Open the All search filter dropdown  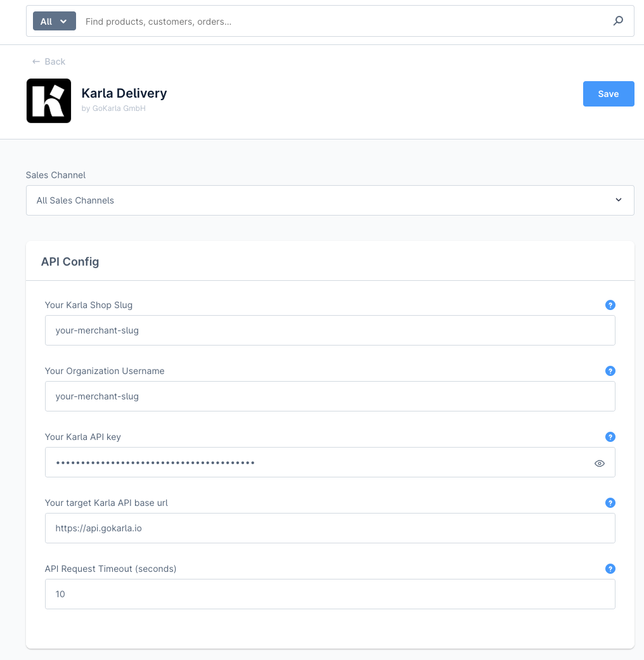[54, 20]
